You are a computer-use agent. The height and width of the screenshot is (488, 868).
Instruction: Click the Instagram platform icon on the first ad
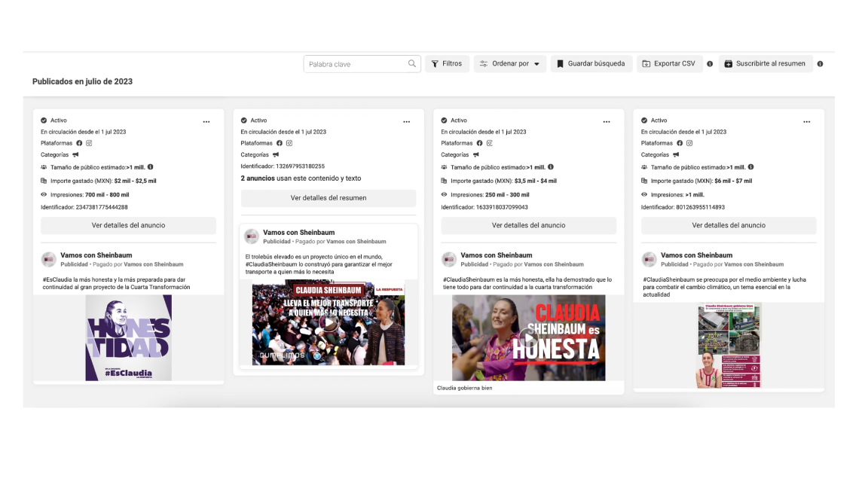(89, 142)
